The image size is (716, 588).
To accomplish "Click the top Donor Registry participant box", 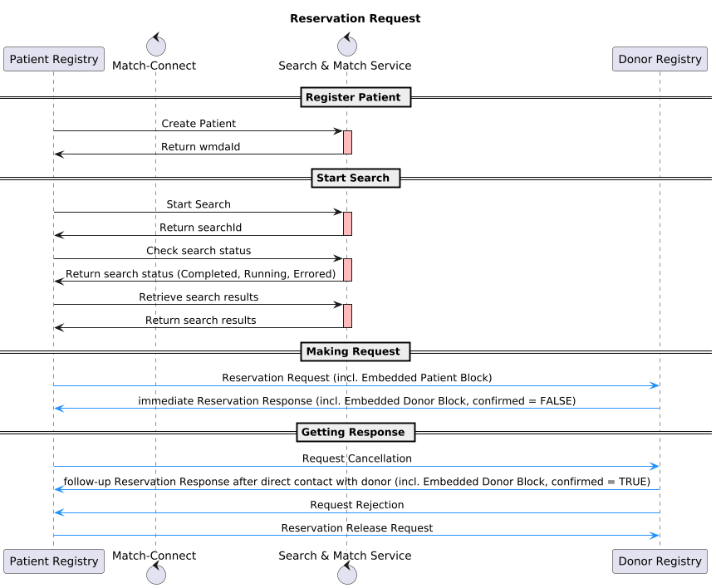I will click(x=660, y=59).
